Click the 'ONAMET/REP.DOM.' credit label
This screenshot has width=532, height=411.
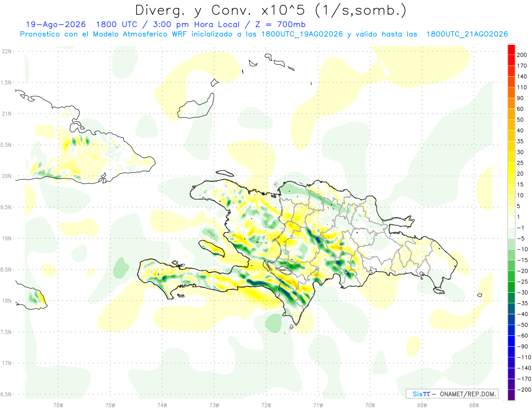(x=468, y=394)
